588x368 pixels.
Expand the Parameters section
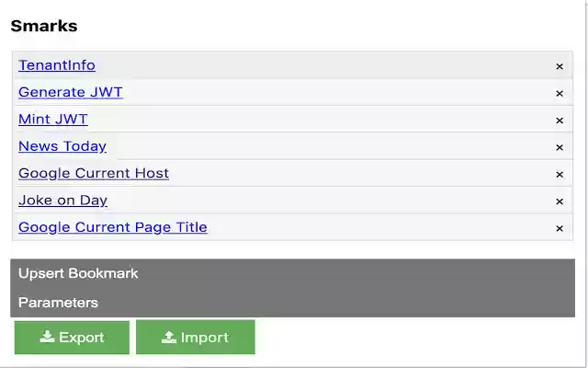tap(292, 303)
